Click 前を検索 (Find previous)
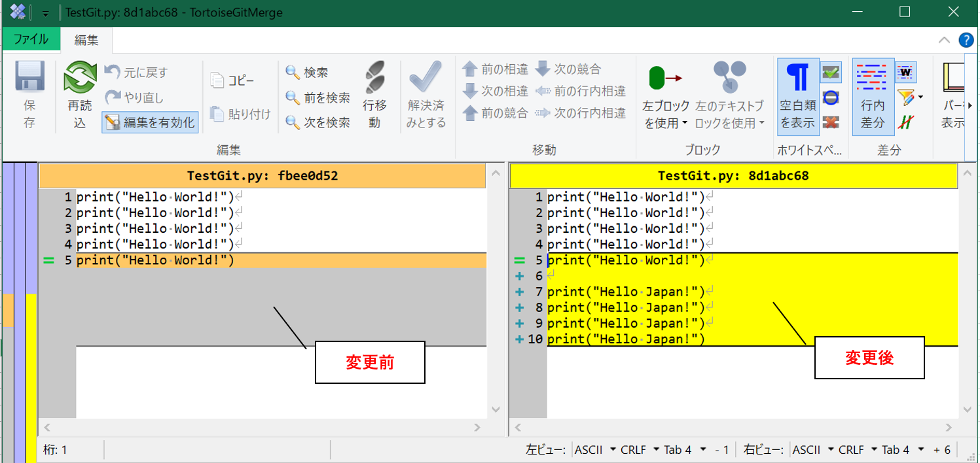980x463 pixels. click(318, 97)
